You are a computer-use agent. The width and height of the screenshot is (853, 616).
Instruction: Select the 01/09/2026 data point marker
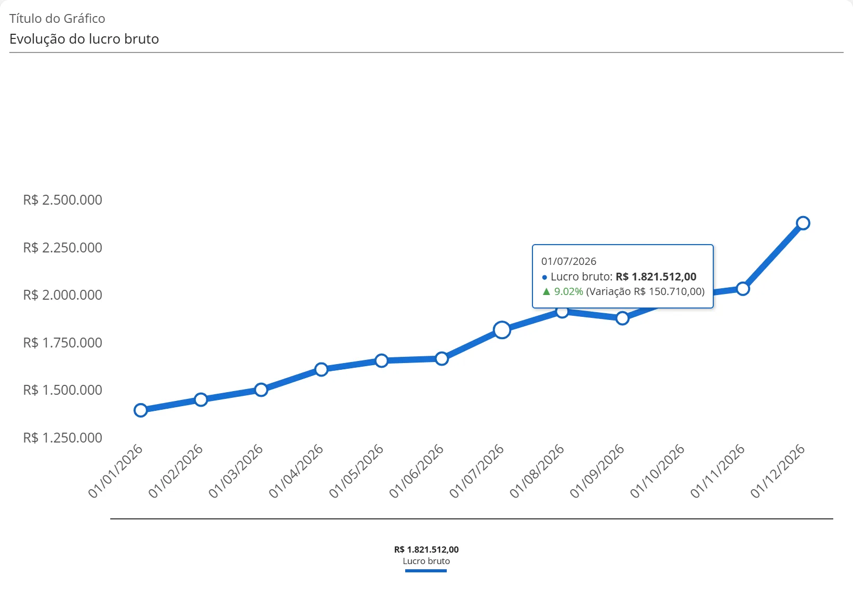622,318
